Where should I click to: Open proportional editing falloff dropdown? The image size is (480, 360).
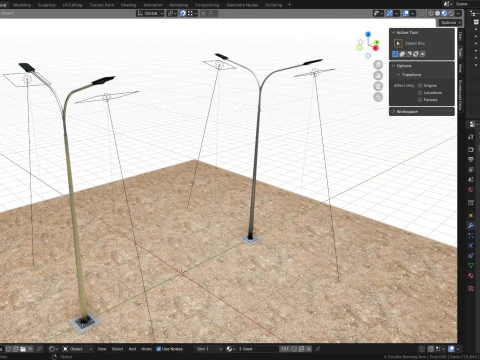212,13
